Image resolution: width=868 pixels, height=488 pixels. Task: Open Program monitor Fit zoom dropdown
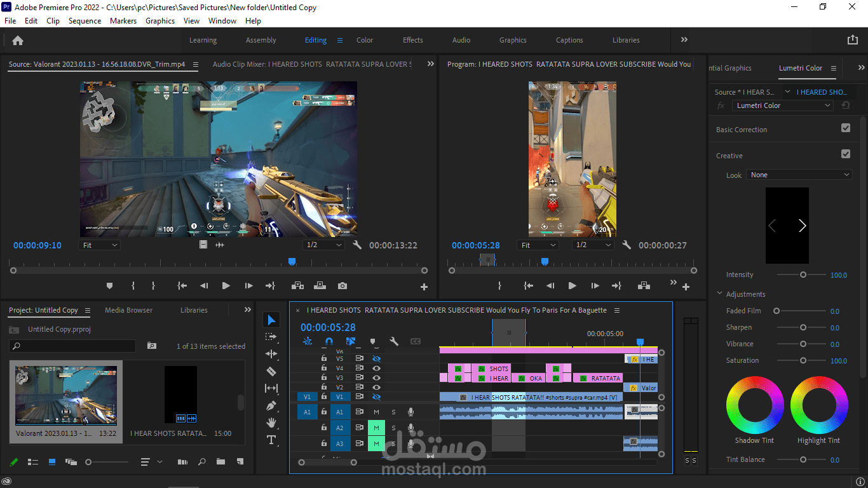click(x=538, y=245)
